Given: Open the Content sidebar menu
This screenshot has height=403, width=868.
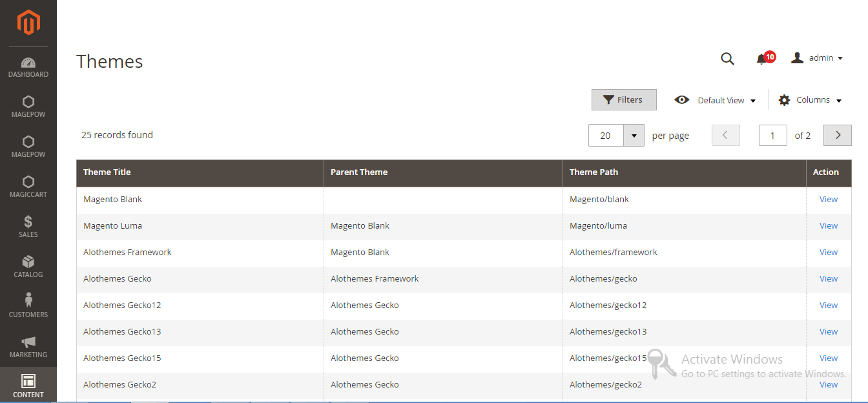Looking at the screenshot, I should pyautogui.click(x=28, y=386).
